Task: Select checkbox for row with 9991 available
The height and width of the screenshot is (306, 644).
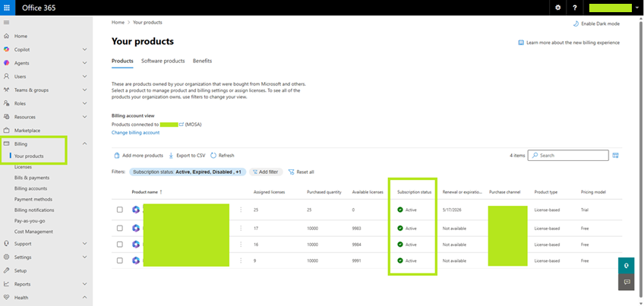Action: tap(119, 260)
